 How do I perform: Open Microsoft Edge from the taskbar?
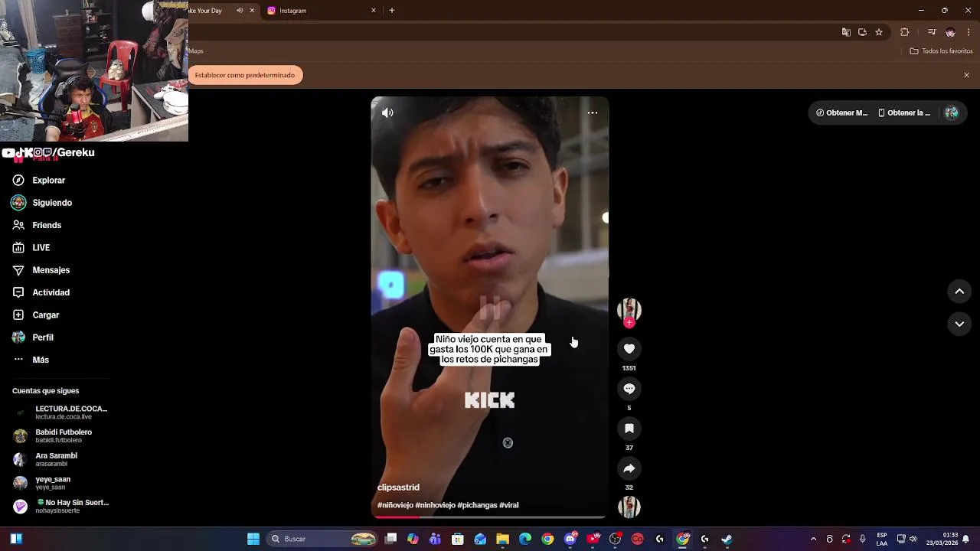(x=525, y=539)
